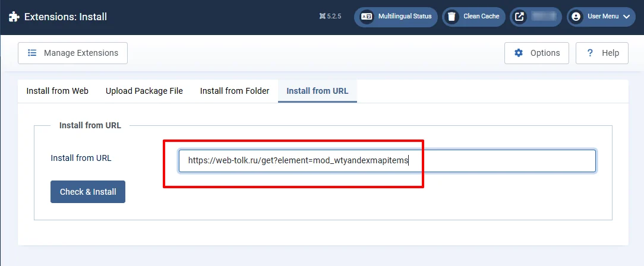
Task: Expand the User Menu chevron
Action: [626, 17]
